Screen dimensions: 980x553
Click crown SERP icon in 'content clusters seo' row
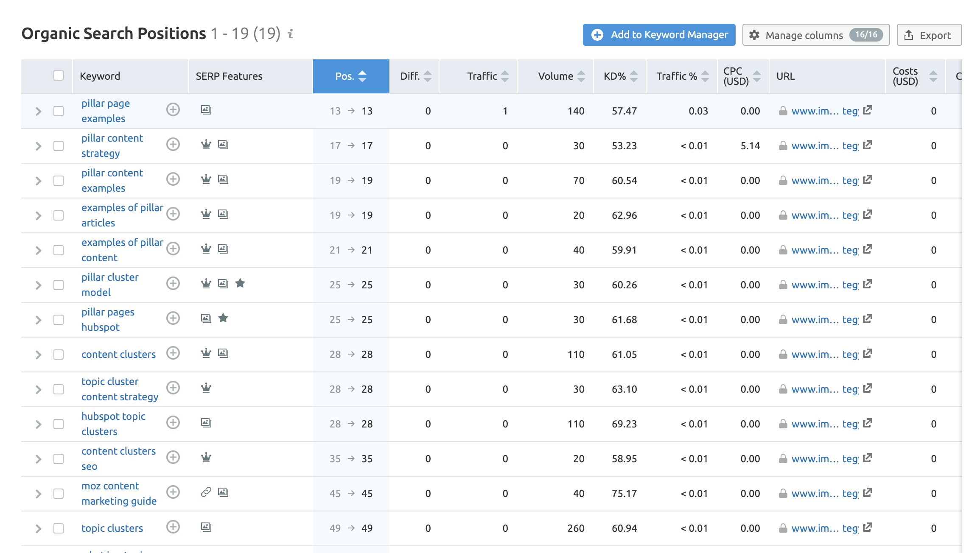point(206,457)
